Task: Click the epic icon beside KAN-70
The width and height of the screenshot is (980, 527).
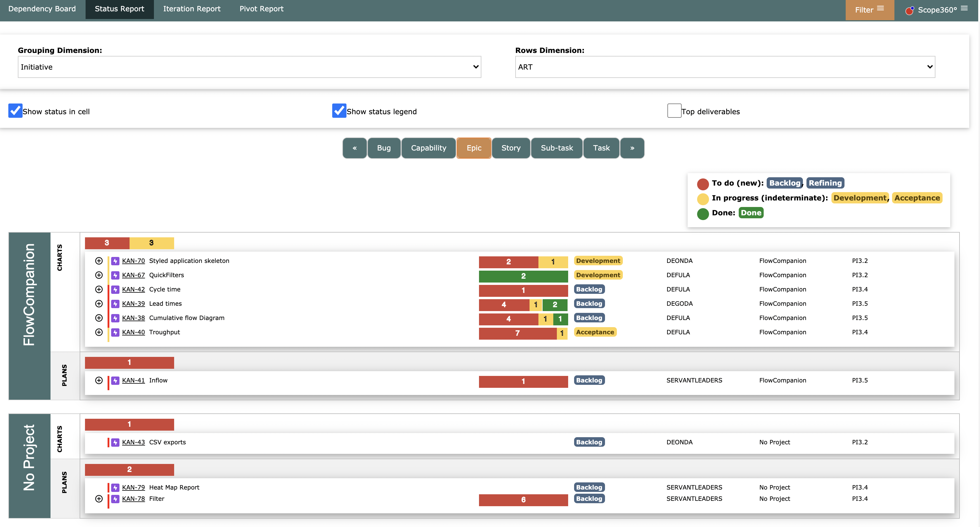Action: (115, 261)
